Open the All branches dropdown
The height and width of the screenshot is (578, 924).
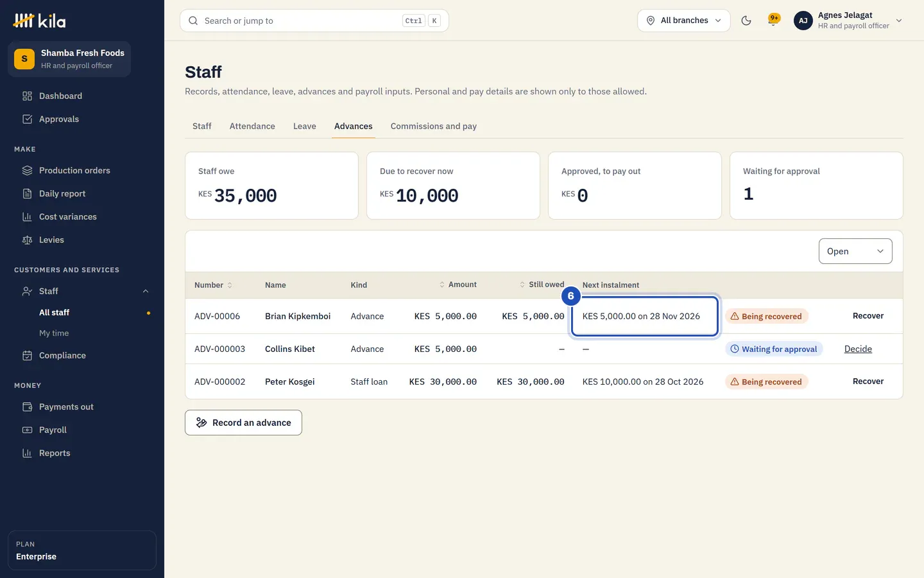pyautogui.click(x=684, y=21)
